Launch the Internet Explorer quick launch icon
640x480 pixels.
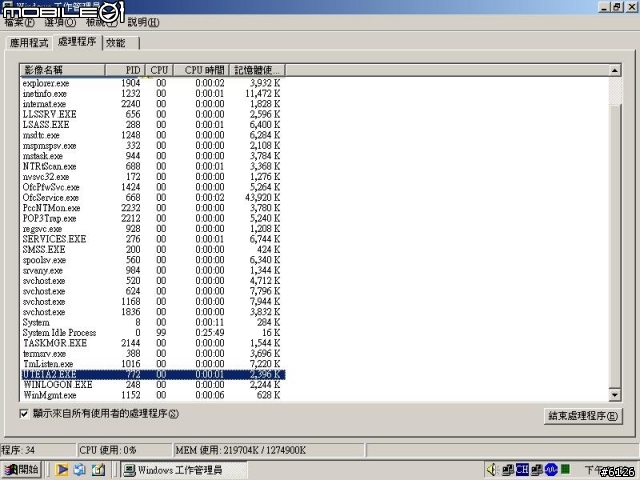tap(80, 470)
